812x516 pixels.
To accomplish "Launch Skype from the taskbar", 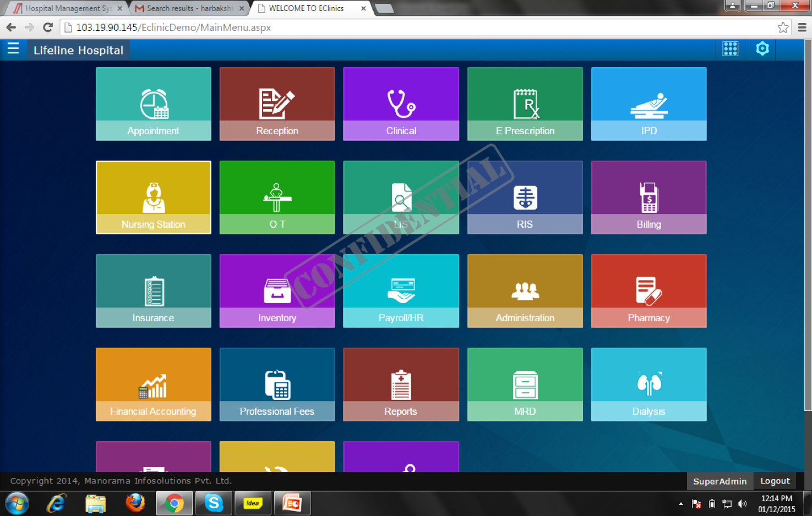I will pos(214,502).
